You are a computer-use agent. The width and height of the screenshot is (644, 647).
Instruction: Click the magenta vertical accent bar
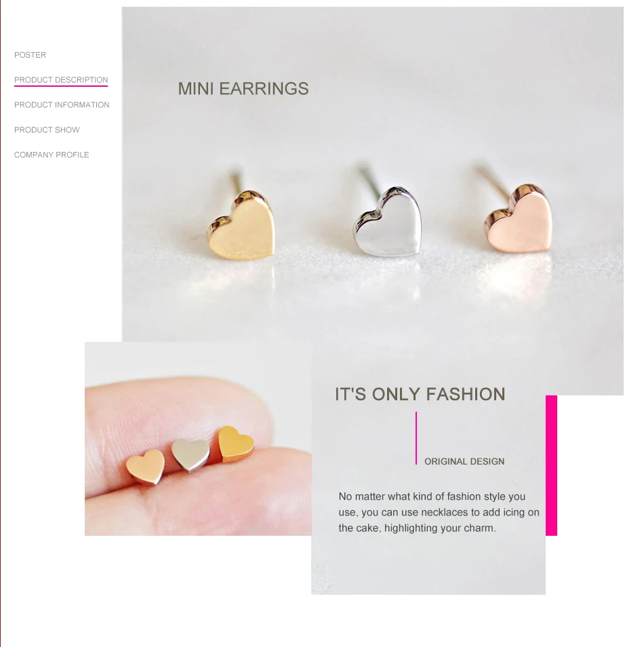pos(551,465)
